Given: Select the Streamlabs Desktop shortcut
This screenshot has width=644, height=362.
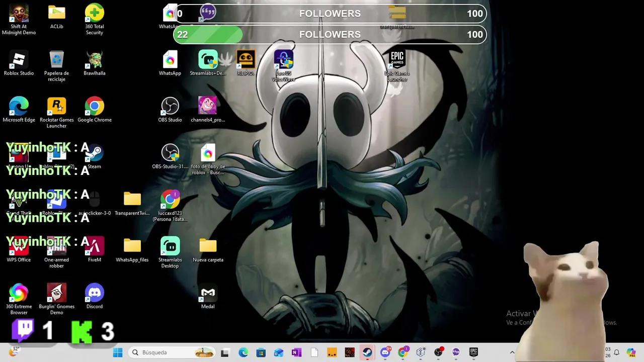Looking at the screenshot, I should [x=170, y=253].
